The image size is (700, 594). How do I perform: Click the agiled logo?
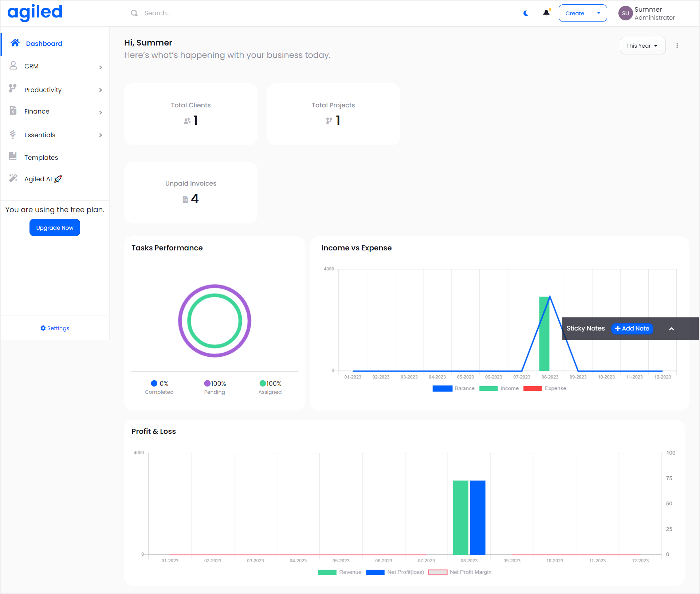click(35, 13)
